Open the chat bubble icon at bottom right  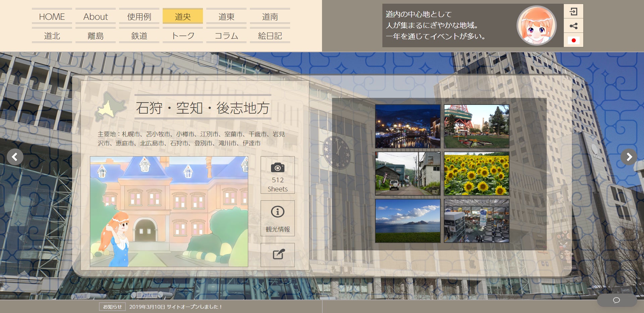[616, 300]
